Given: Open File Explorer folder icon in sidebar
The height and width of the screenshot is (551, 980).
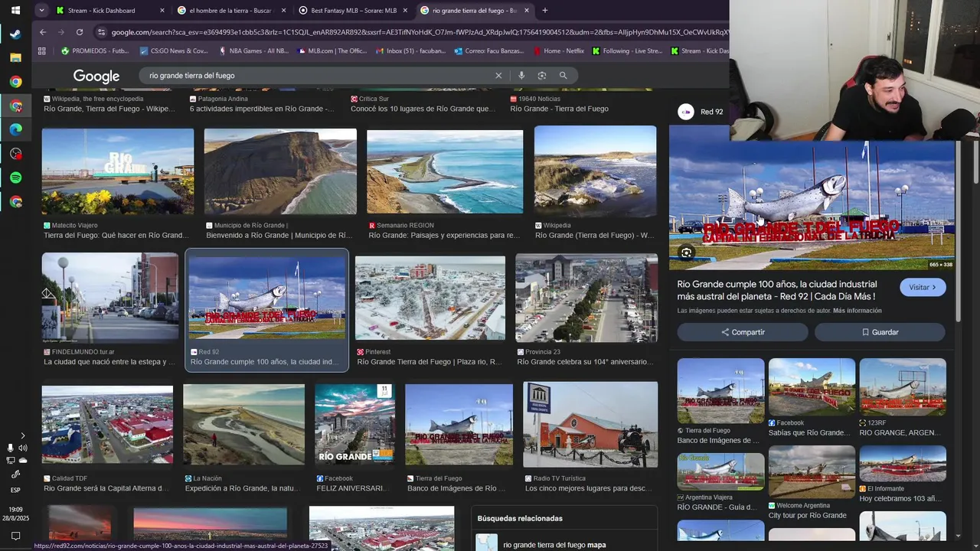Looking at the screenshot, I should [x=15, y=57].
